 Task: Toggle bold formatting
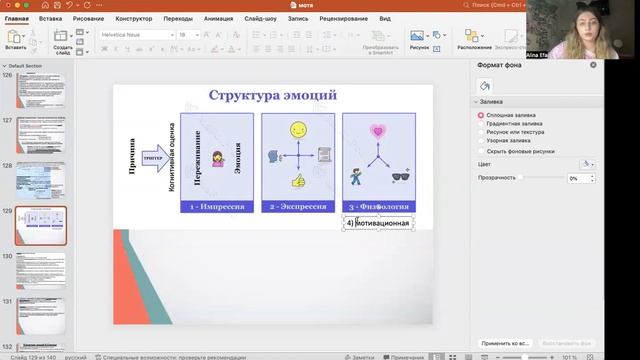(104, 49)
